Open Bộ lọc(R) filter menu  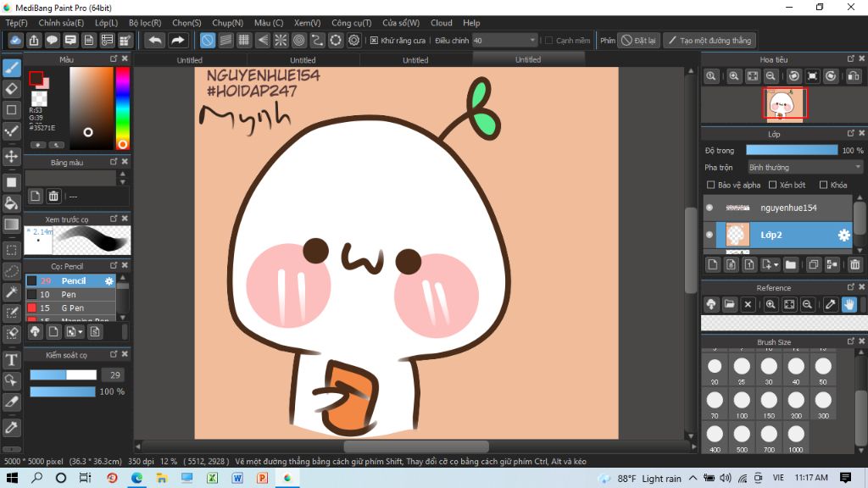point(145,23)
